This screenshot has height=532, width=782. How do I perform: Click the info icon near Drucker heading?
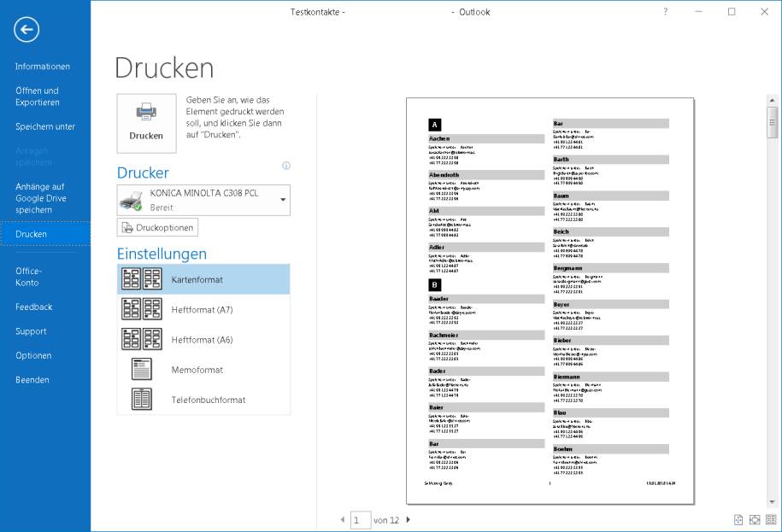click(x=285, y=167)
